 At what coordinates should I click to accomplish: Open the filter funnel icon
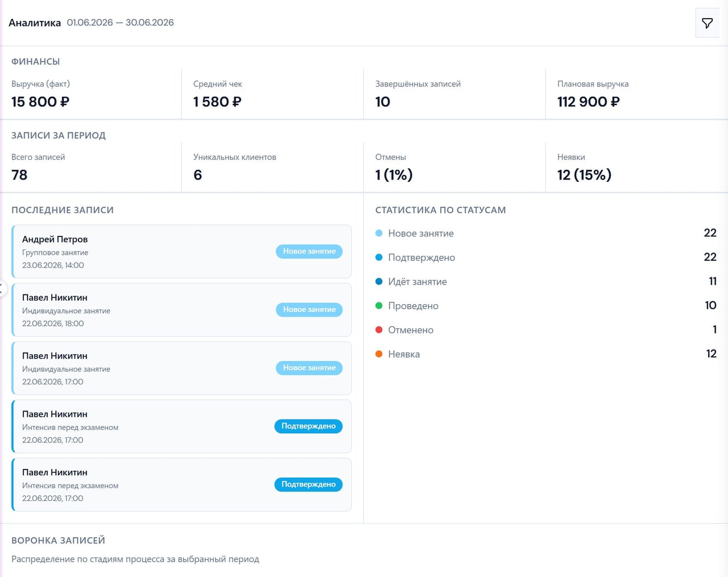click(x=707, y=23)
